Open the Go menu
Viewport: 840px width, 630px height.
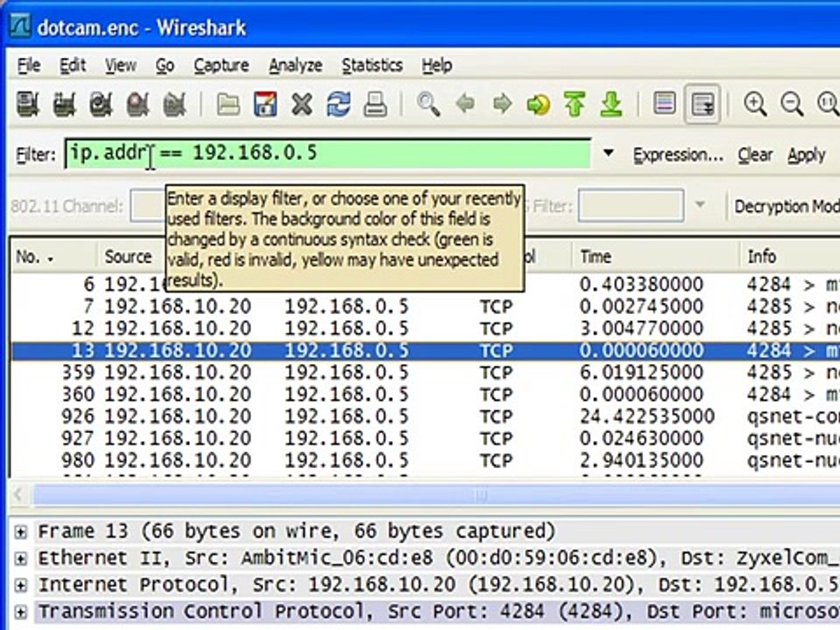click(165, 66)
